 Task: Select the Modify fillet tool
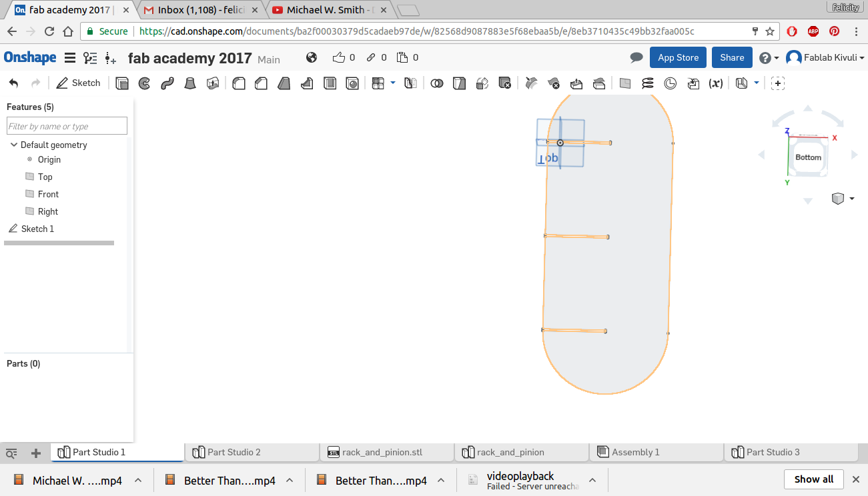point(531,83)
